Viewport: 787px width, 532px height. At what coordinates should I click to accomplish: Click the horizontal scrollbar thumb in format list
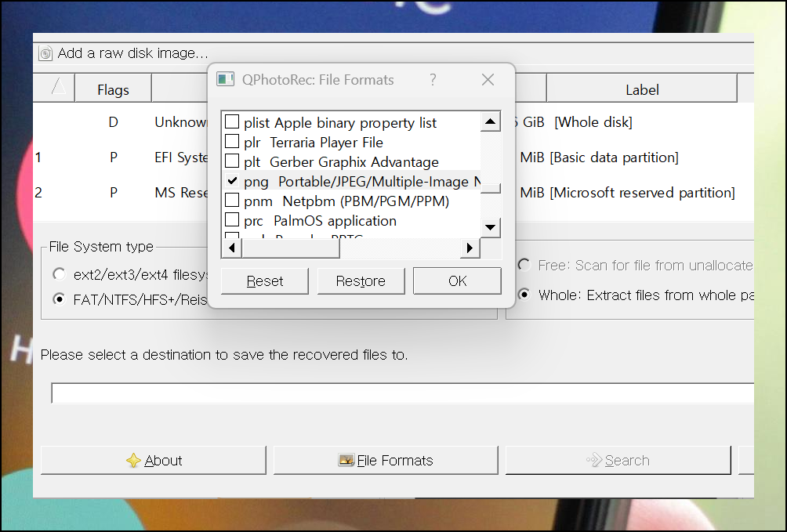(291, 248)
